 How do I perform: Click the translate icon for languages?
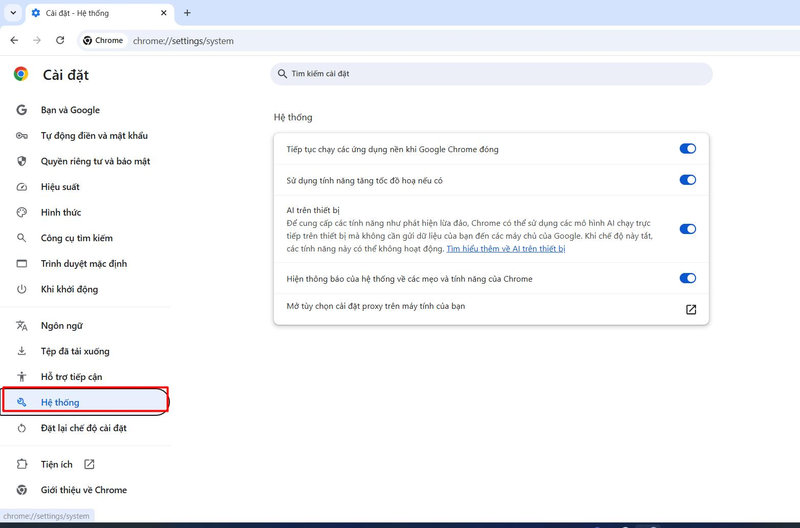21,325
